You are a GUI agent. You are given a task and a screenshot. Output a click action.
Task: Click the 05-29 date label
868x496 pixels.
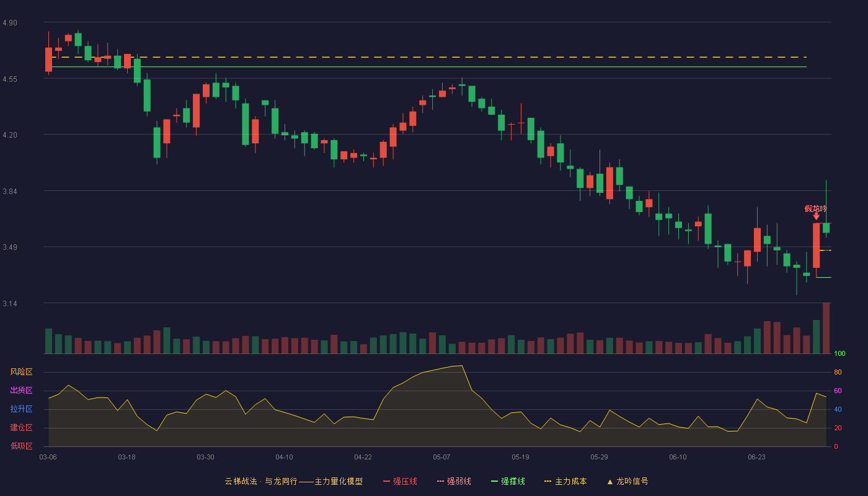pyautogui.click(x=599, y=457)
